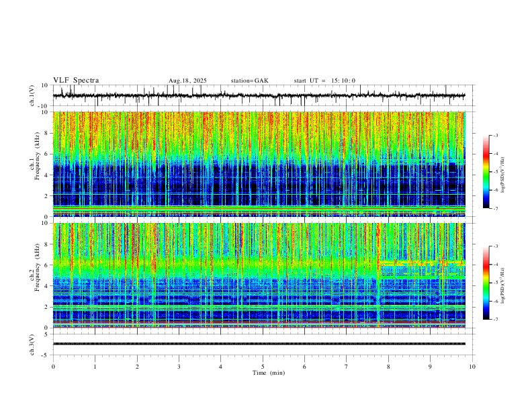Image resolution: width=532 pixels, height=411 pixels.
Task: Click the yellow 6 kHz band in ch.2 after minute 8
Action: (x=423, y=263)
